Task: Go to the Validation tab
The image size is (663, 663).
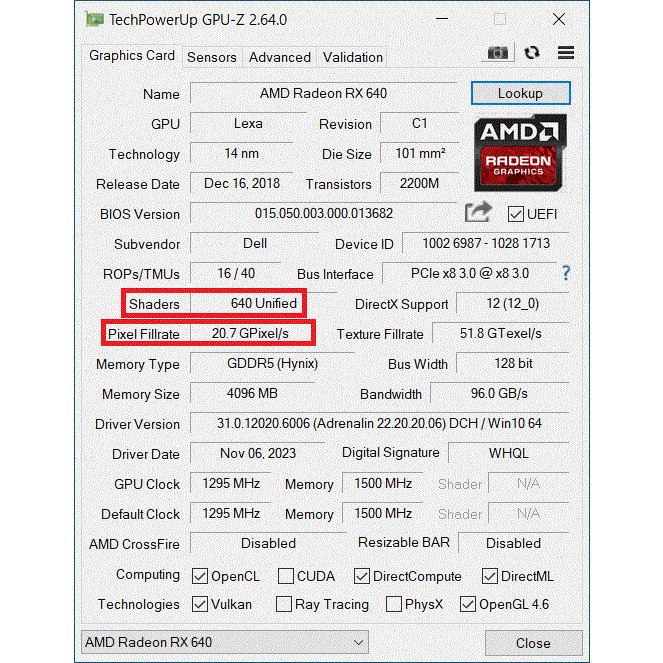Action: pyautogui.click(x=353, y=57)
